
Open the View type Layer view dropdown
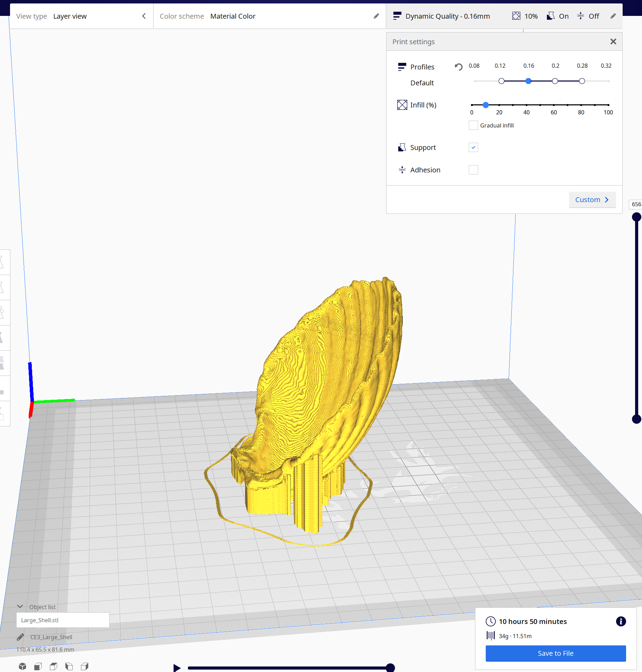[x=82, y=16]
